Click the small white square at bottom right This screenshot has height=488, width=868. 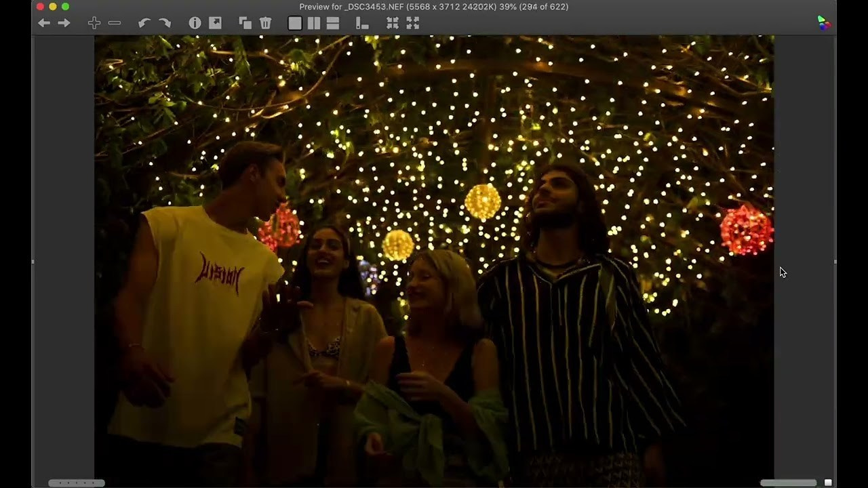(x=828, y=483)
